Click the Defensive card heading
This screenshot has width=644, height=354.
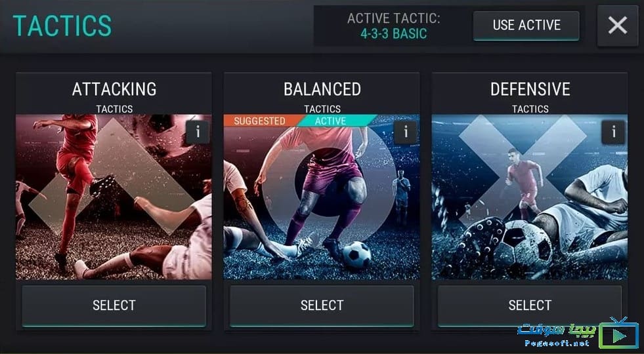click(530, 89)
